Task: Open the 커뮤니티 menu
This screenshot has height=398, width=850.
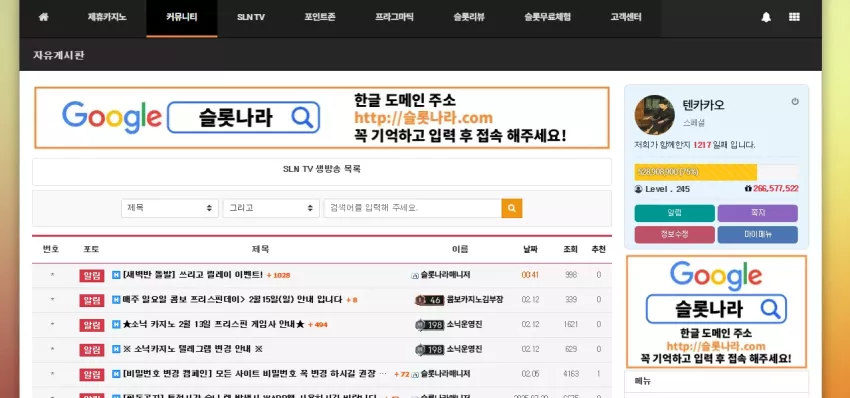Action: (182, 17)
